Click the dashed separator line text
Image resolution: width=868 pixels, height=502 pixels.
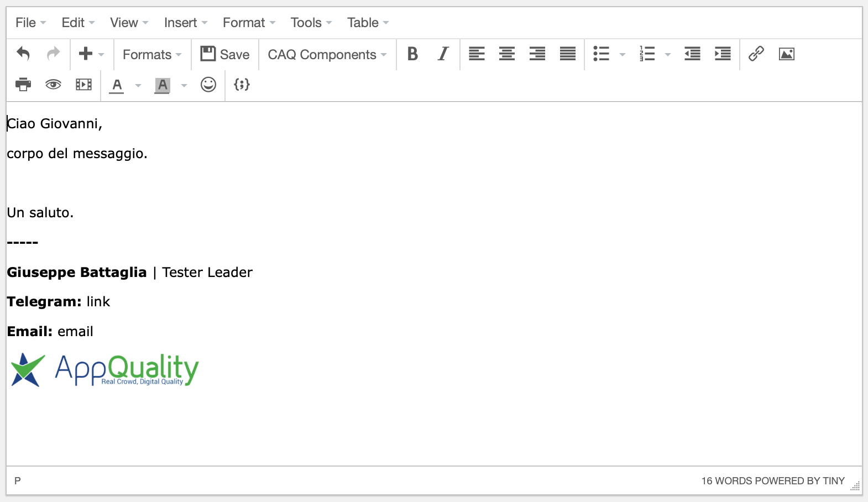(x=23, y=242)
